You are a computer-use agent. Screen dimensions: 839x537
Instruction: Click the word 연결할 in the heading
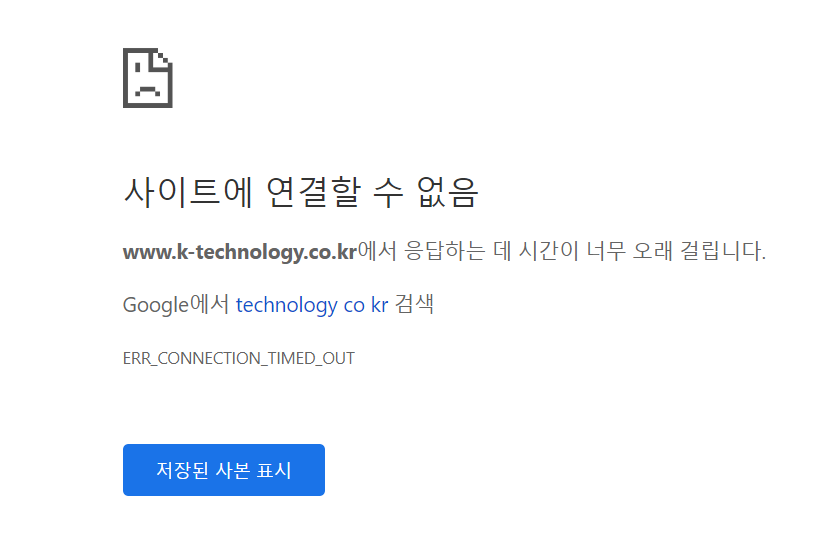click(x=314, y=191)
